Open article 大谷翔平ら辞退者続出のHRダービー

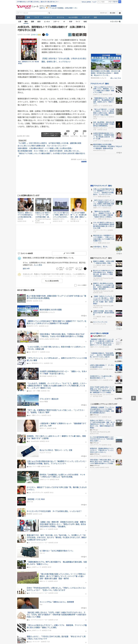63,372
